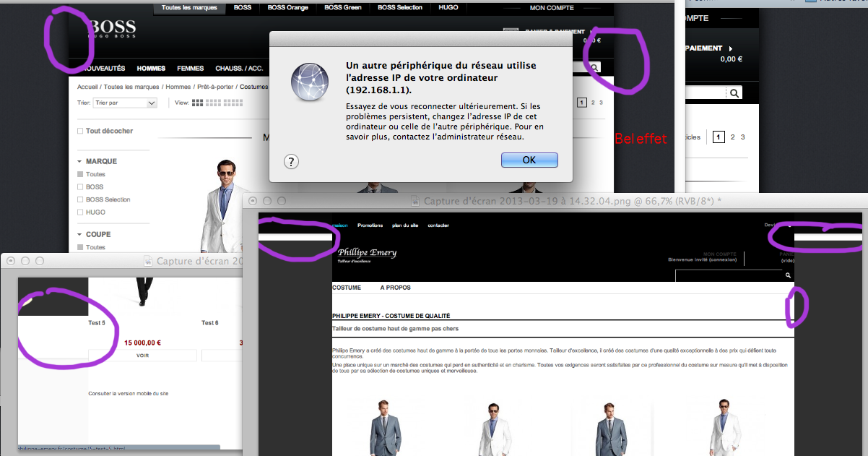
Task: Click the 'Test 6' product title
Action: coord(209,323)
